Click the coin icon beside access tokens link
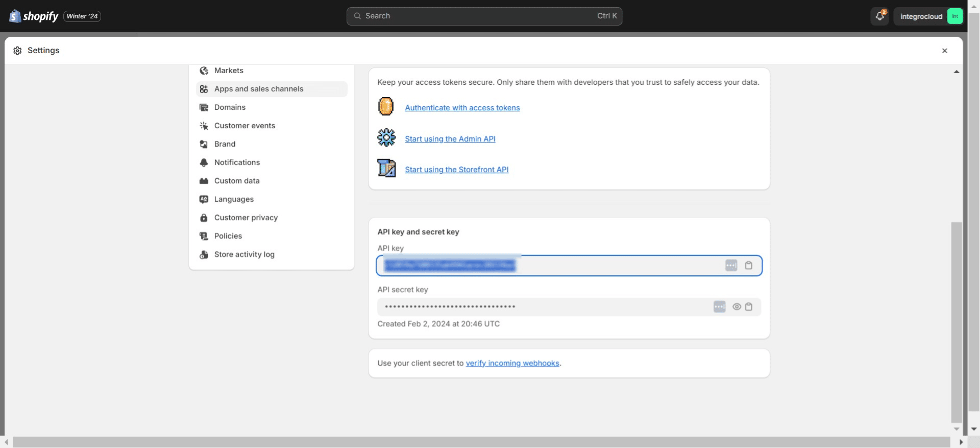This screenshot has height=448, width=980. (386, 107)
